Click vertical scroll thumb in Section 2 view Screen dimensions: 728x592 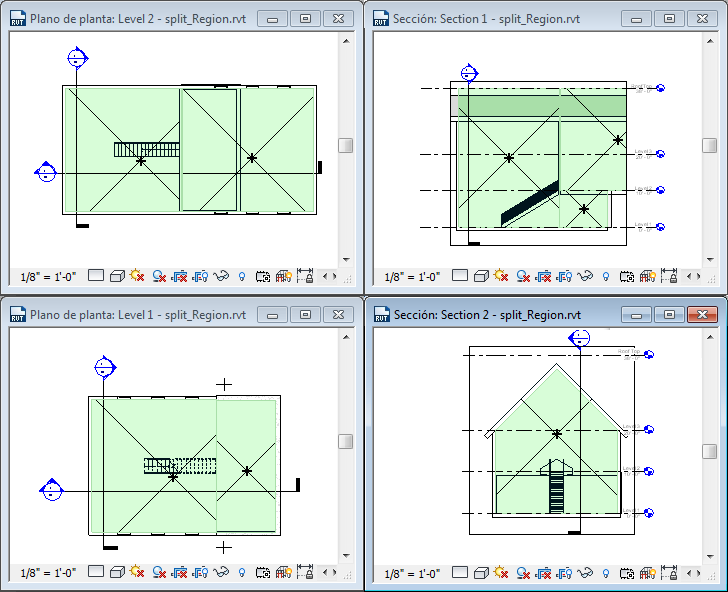click(x=709, y=451)
